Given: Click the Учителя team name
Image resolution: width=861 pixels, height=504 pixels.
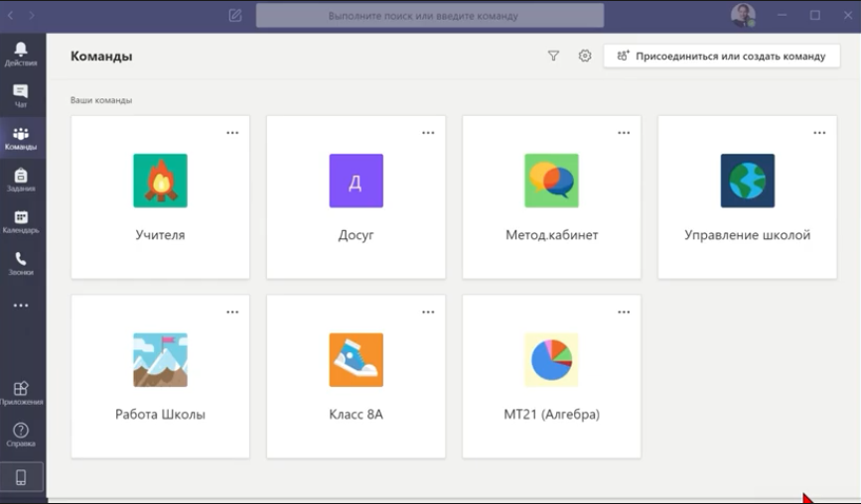Looking at the screenshot, I should 160,235.
